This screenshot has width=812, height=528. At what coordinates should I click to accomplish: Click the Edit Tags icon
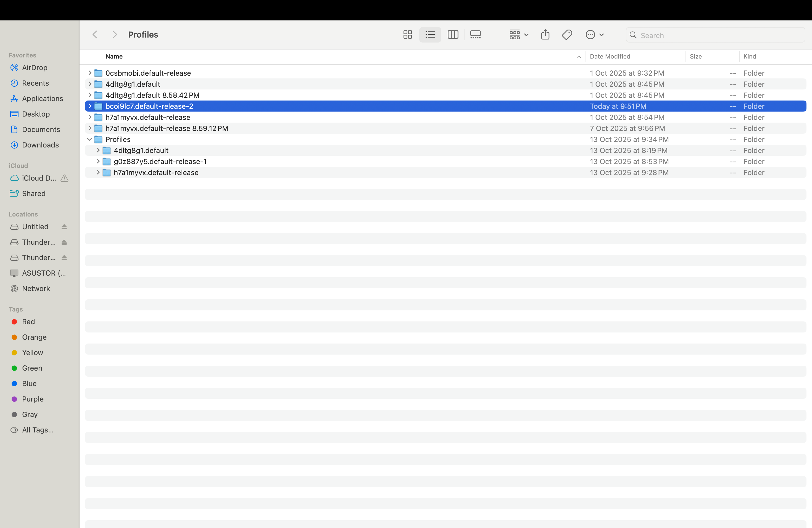(x=567, y=35)
